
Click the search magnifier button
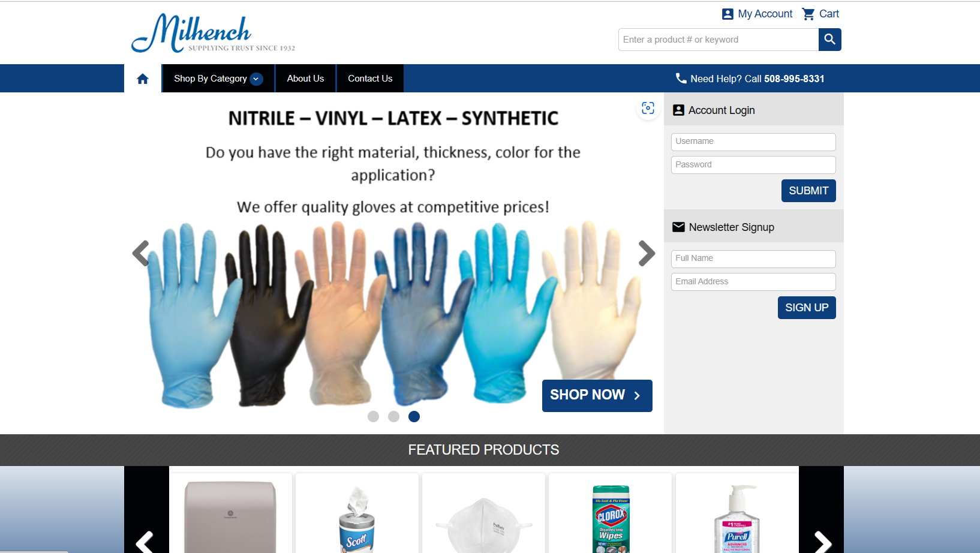(x=829, y=40)
